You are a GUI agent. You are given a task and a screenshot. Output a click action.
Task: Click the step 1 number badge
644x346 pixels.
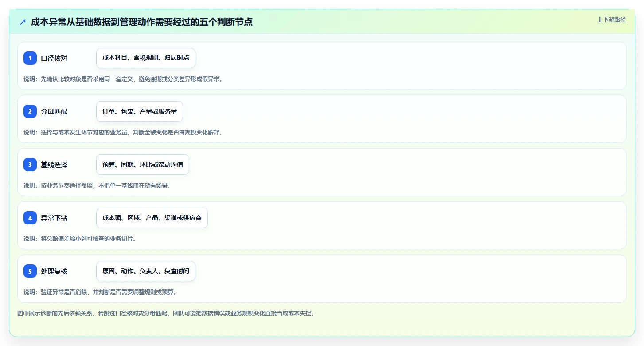pyautogui.click(x=30, y=58)
